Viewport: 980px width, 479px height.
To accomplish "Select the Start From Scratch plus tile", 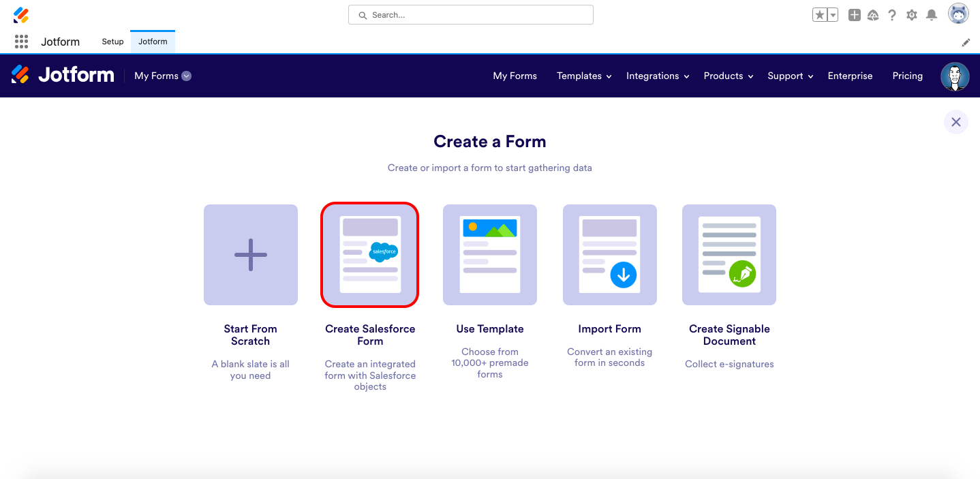I will tap(251, 255).
